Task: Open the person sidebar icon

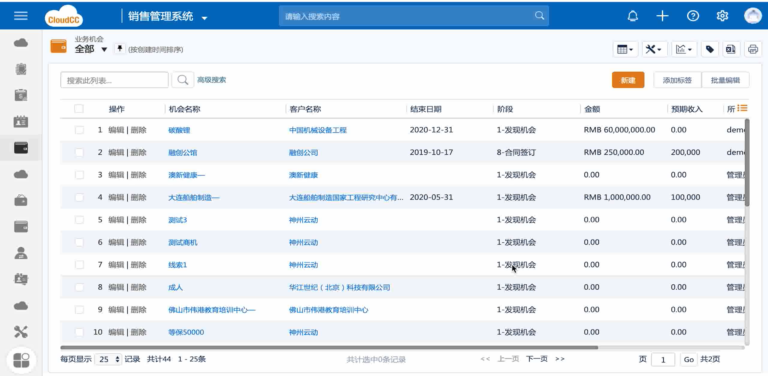Action: pos(21,253)
